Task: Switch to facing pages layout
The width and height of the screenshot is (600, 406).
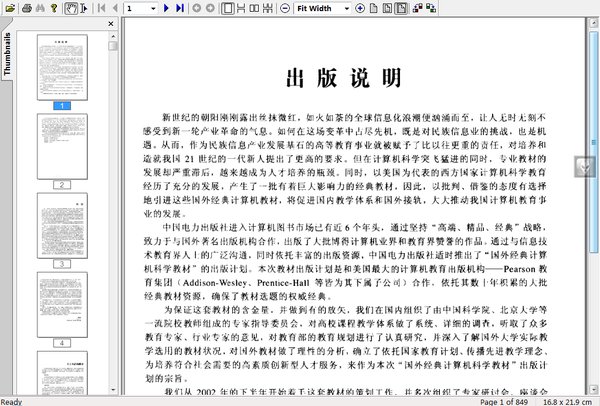Action: pyautogui.click(x=254, y=8)
